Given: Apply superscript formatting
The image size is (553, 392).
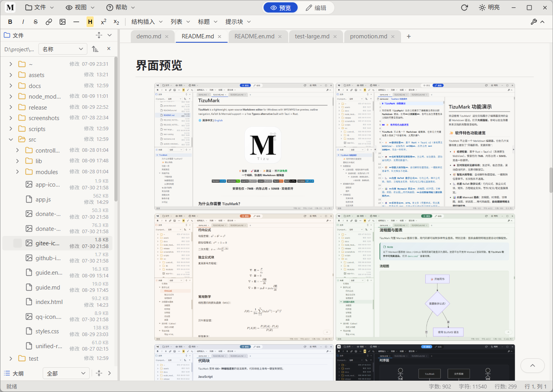Looking at the screenshot, I should pyautogui.click(x=103, y=22).
